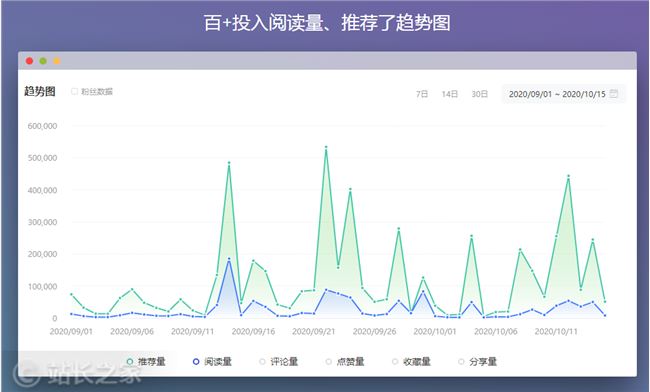The height and width of the screenshot is (392, 650).
Task: Click the 2020/09/26 x-axis label
Action: click(374, 332)
